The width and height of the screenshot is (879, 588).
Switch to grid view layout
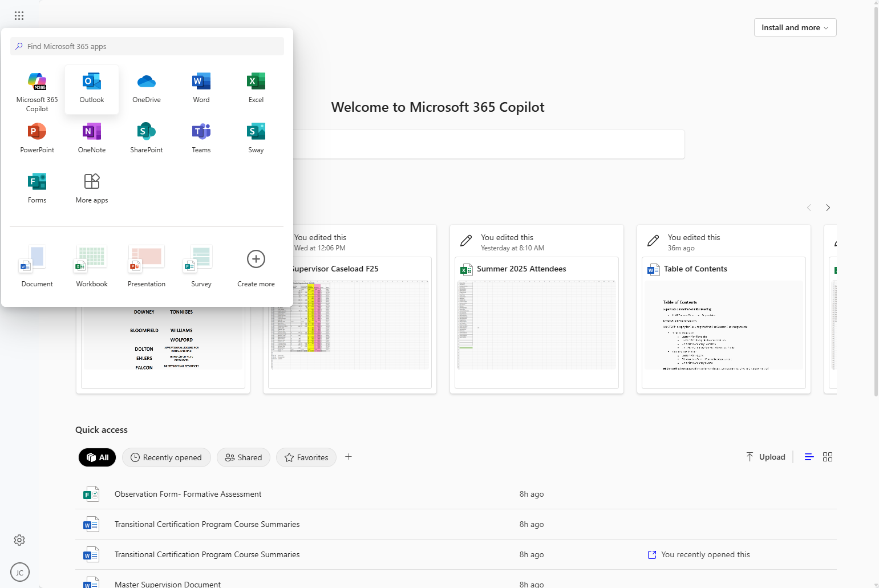(x=828, y=457)
